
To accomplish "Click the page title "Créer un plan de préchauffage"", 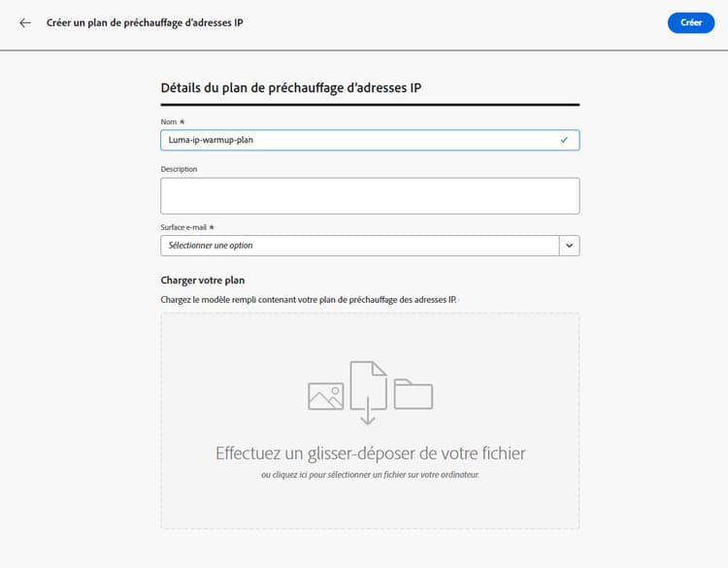I will 145,22.
